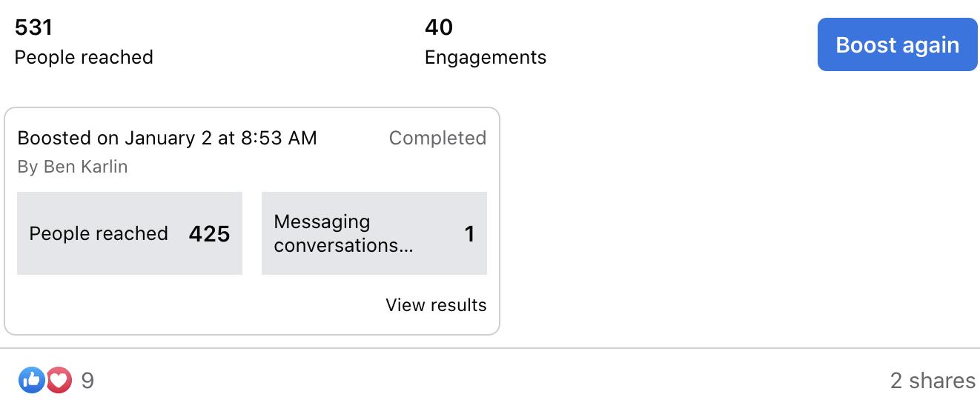Image resolution: width=980 pixels, height=400 pixels.
Task: Click the Engagements label
Action: (486, 57)
